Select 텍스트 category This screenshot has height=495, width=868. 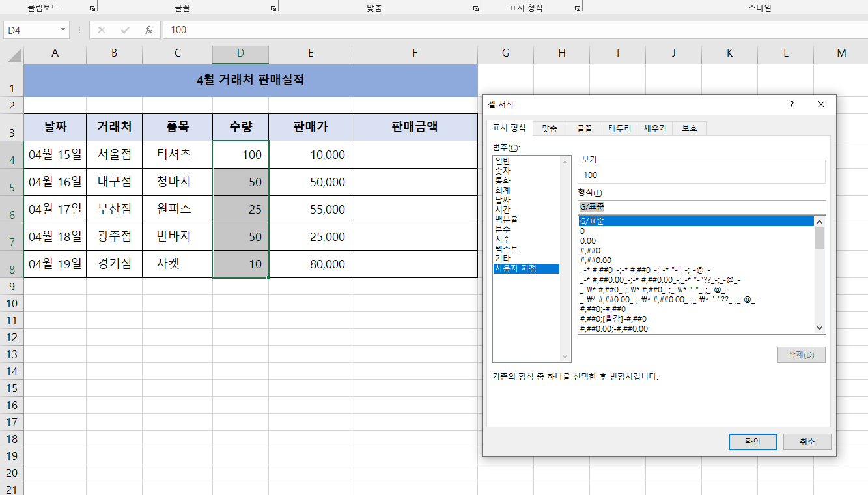click(x=527, y=249)
